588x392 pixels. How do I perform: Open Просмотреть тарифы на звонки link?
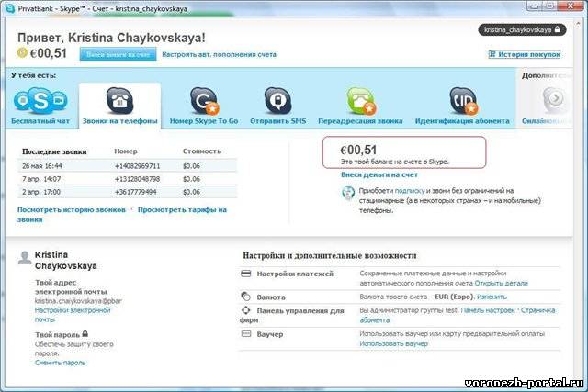point(122,215)
